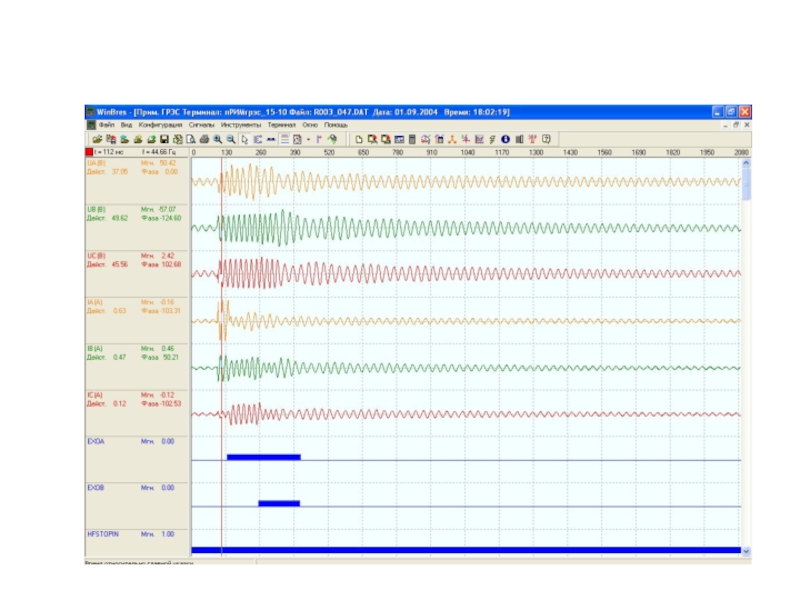Select the UA (B) signal channel label
The height and width of the screenshot is (600, 800).
[x=97, y=162]
